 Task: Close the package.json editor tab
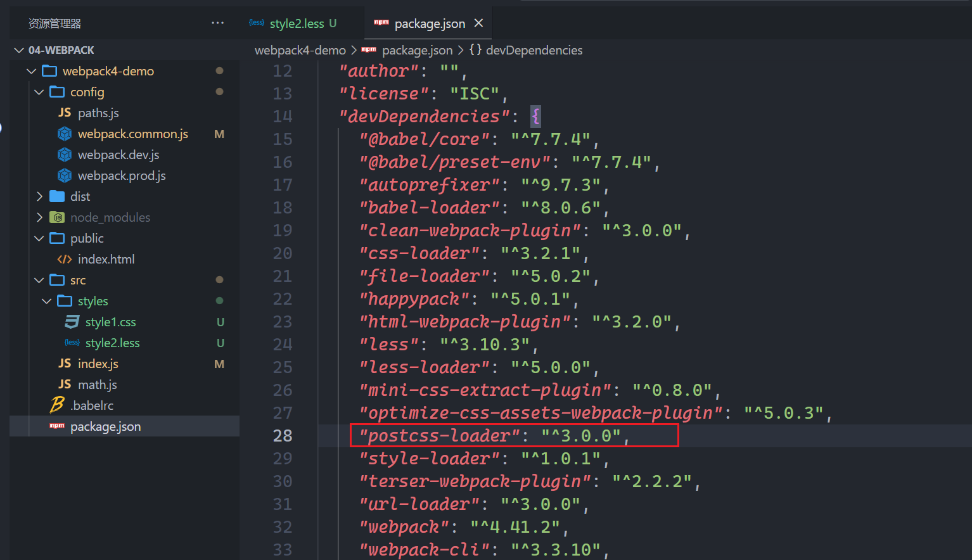pyautogui.click(x=478, y=23)
